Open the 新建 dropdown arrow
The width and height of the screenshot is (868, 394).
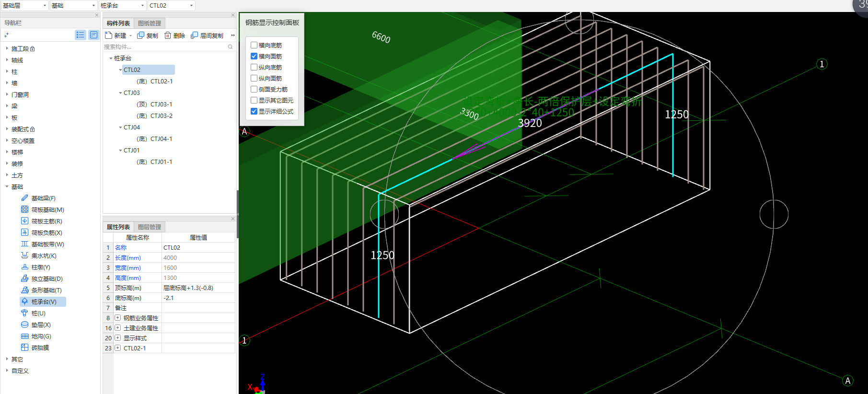[x=130, y=35]
